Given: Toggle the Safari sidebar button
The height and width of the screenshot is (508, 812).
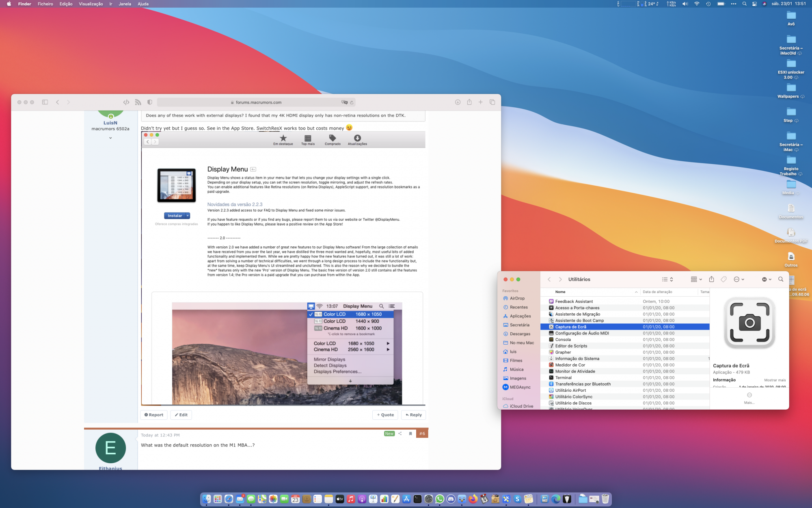Looking at the screenshot, I should (x=45, y=102).
